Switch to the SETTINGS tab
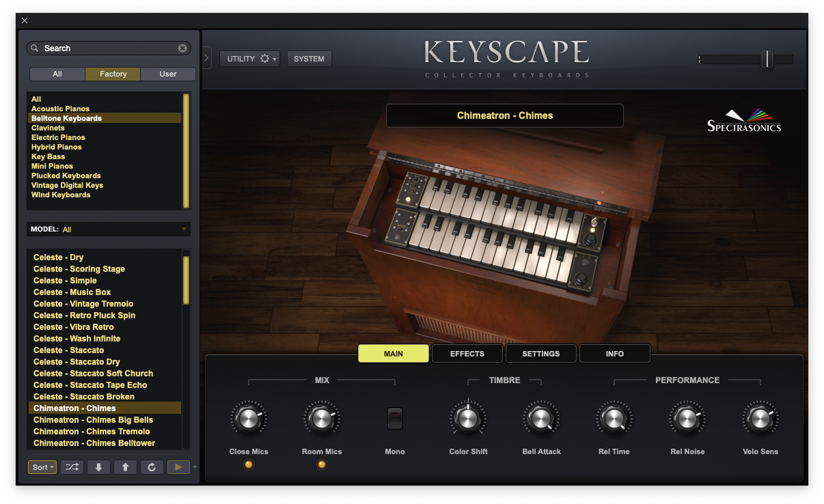Screen dimensions: 824x504 [541, 354]
